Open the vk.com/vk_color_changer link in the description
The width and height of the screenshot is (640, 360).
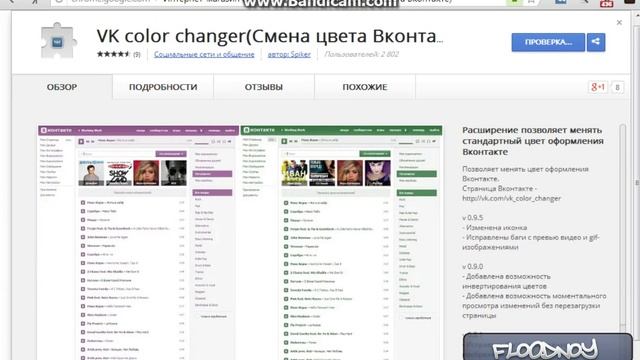(x=511, y=198)
